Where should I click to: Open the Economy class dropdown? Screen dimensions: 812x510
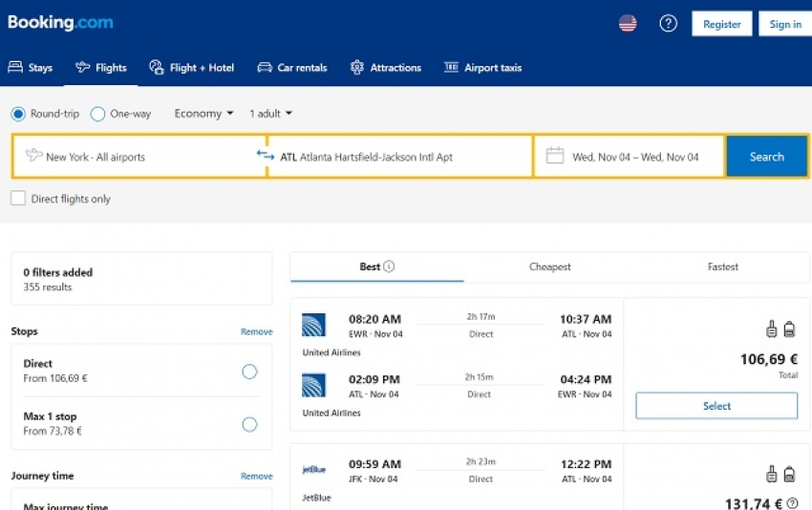(x=204, y=114)
